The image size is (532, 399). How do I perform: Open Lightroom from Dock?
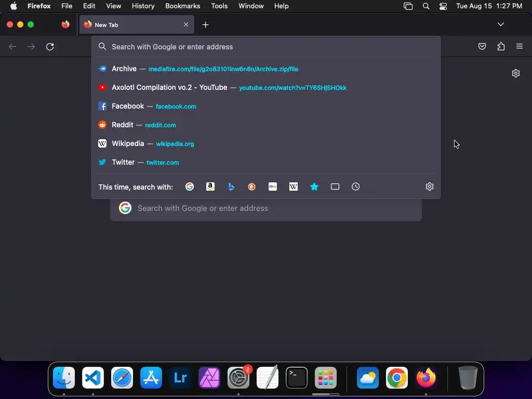(180, 378)
